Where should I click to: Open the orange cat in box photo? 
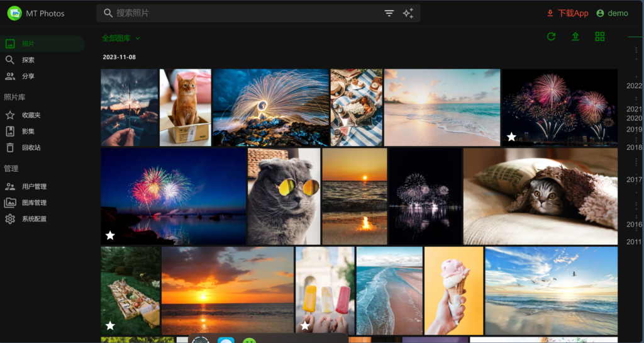[x=186, y=108]
